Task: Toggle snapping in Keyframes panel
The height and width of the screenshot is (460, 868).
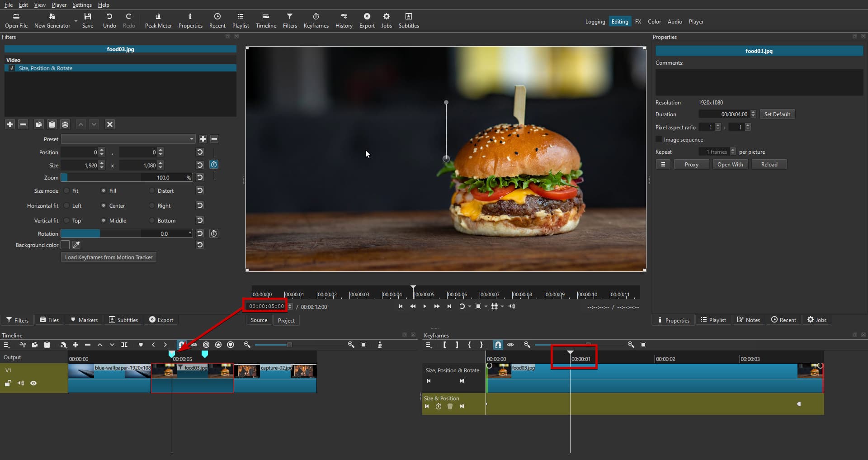Action: click(x=498, y=345)
